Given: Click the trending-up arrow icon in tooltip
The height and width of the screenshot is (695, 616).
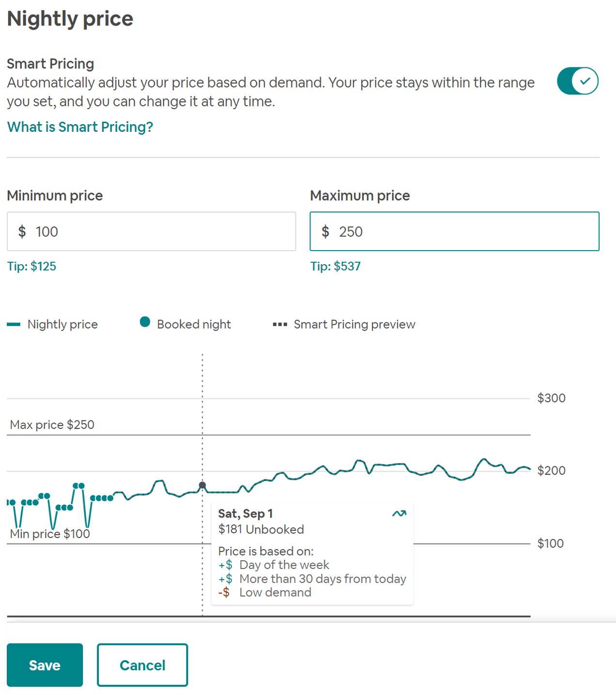Looking at the screenshot, I should click(399, 513).
